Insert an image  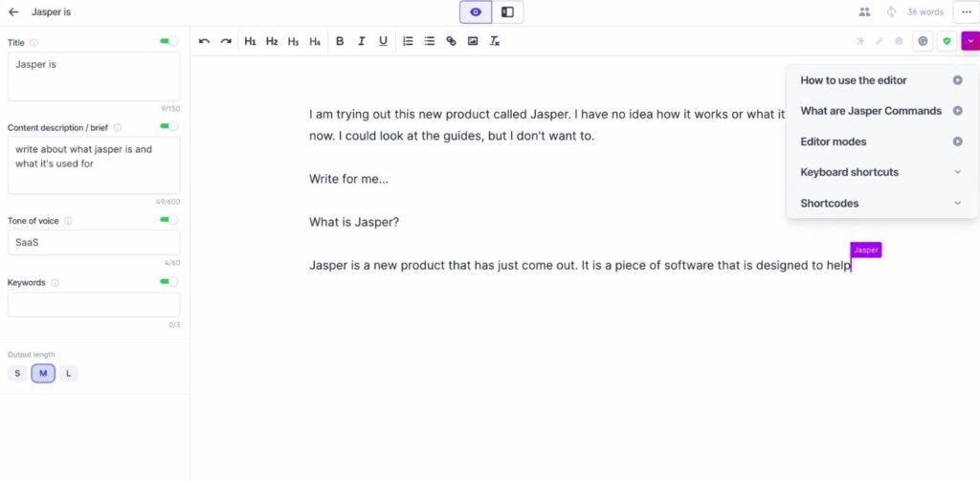tap(473, 41)
